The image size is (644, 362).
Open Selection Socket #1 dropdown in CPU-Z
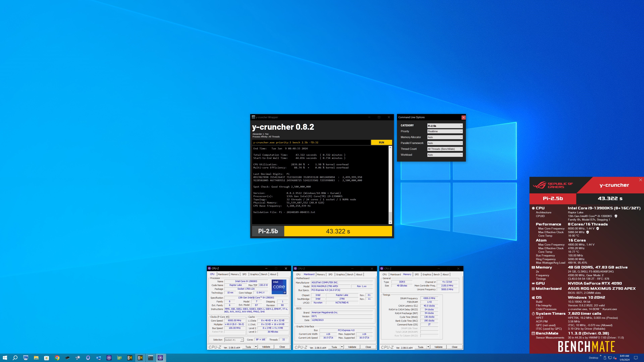[x=234, y=340]
